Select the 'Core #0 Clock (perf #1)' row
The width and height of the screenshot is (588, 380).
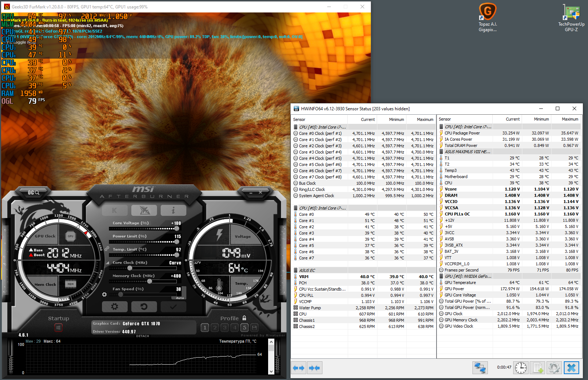click(x=363, y=133)
